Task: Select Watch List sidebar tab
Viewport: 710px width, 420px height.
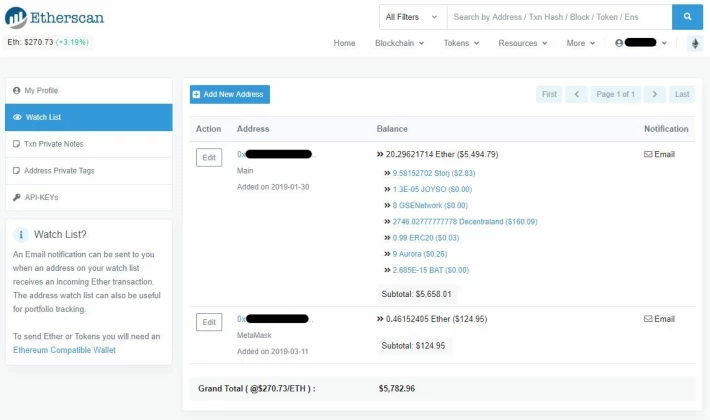Action: point(89,117)
